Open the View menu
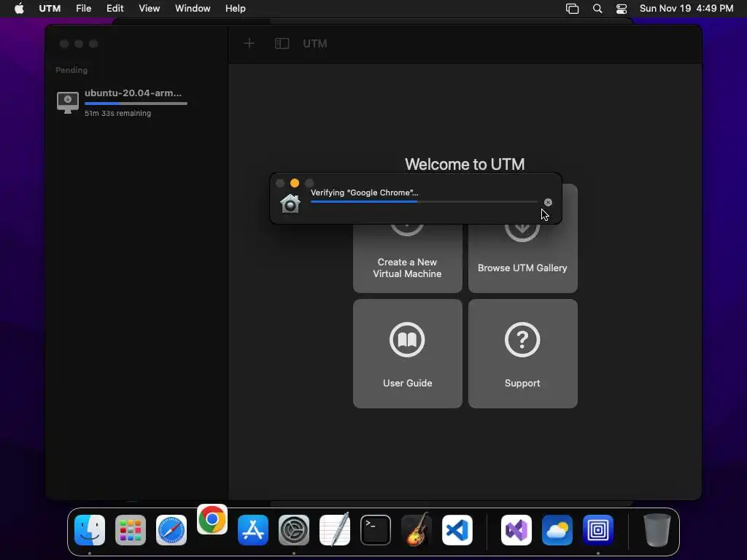The image size is (747, 560). tap(149, 8)
